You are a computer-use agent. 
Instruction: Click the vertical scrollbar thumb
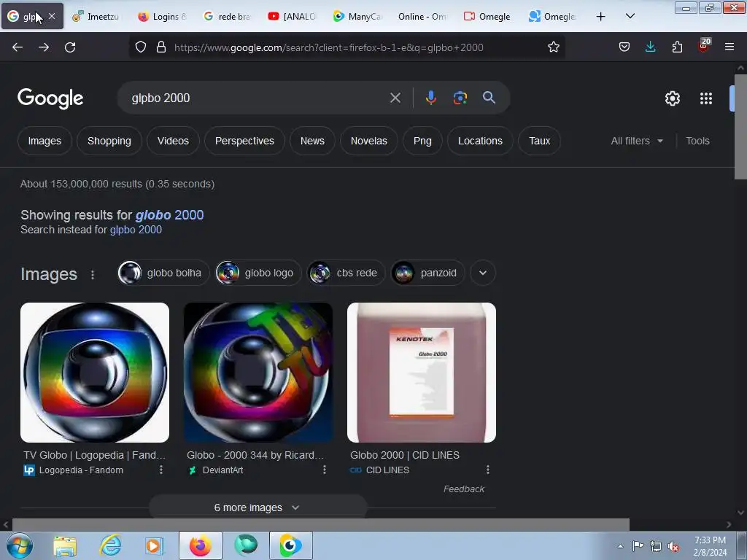pyautogui.click(x=740, y=126)
